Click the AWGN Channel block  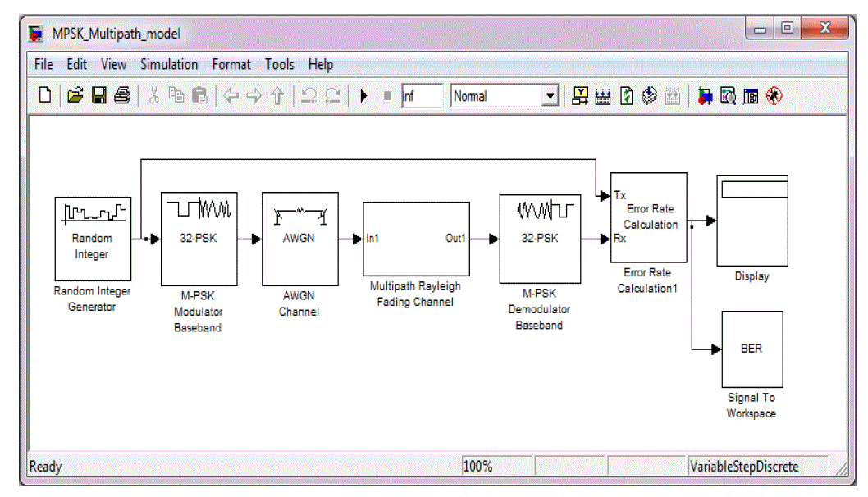299,239
